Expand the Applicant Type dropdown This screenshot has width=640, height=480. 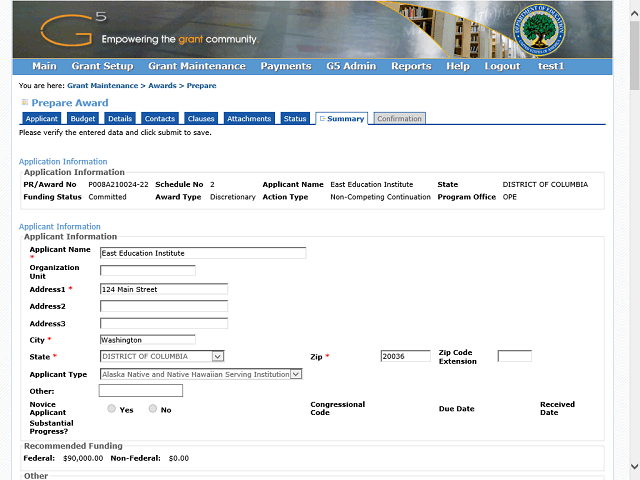296,374
